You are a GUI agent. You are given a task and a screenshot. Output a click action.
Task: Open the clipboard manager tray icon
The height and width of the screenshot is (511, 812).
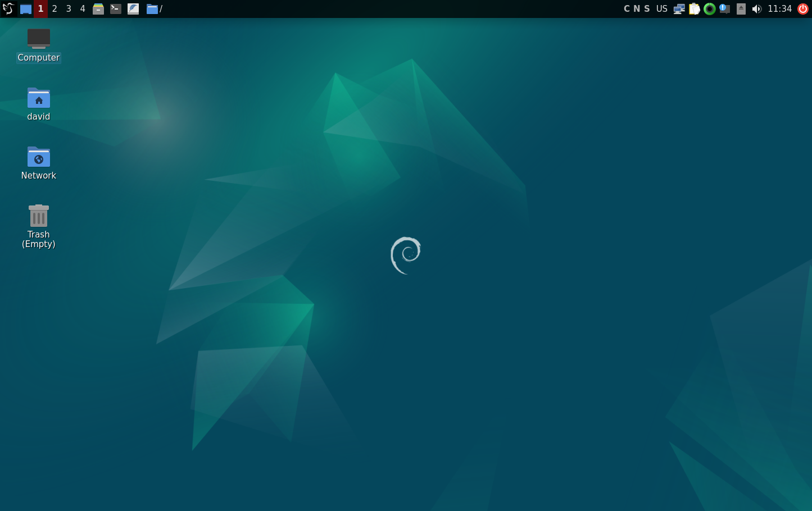[695, 9]
